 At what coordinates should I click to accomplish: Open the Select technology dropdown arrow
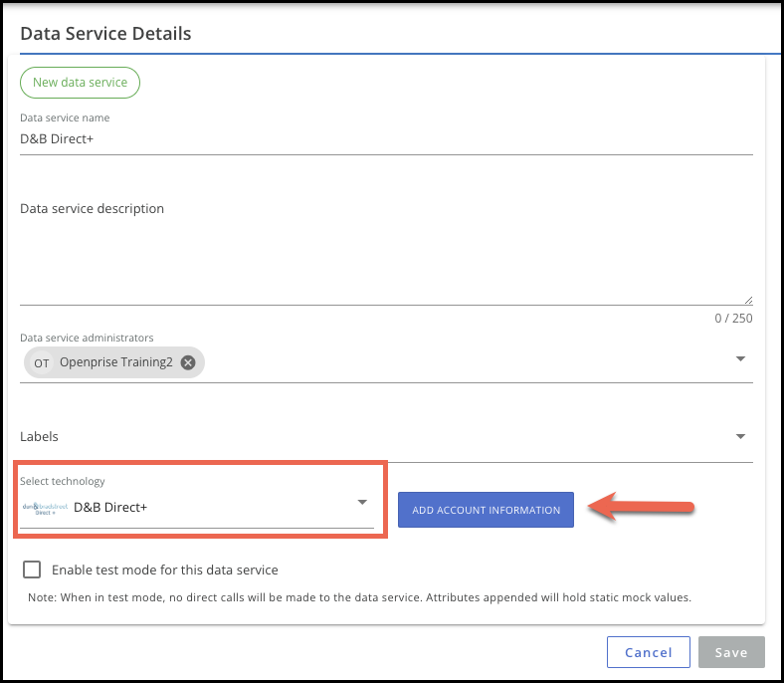[362, 502]
